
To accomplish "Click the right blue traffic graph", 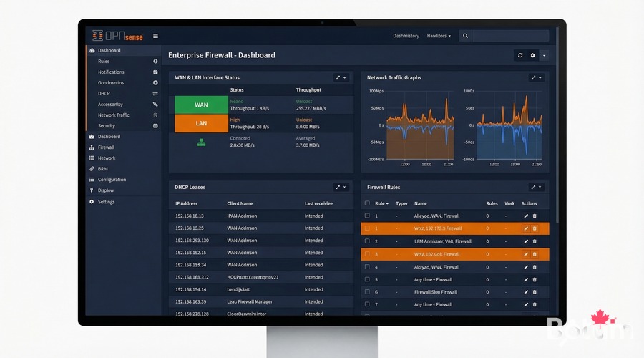I will click(509, 125).
